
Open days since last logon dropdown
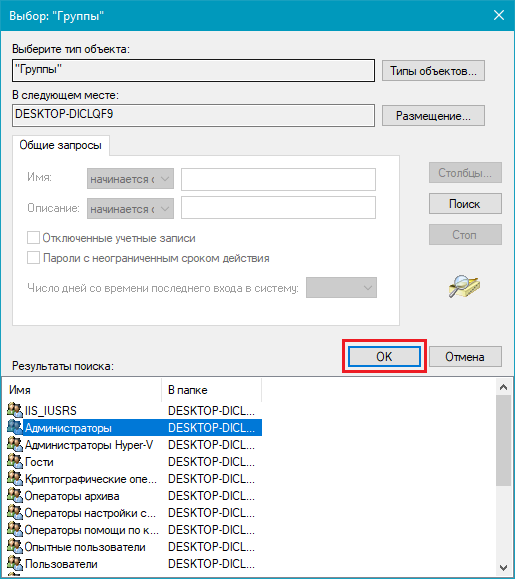click(x=341, y=288)
